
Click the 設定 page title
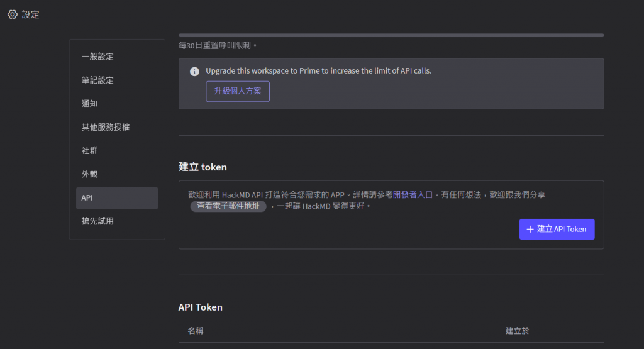tap(30, 14)
